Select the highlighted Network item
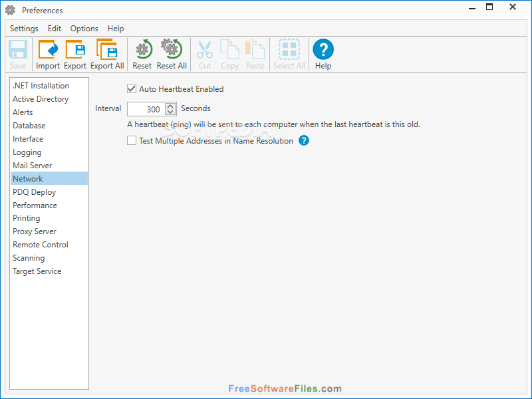 click(x=49, y=178)
